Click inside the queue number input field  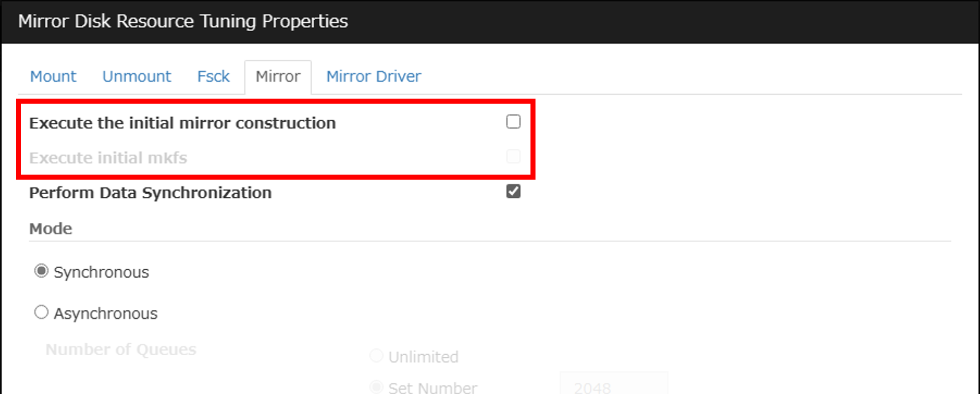[613, 386]
